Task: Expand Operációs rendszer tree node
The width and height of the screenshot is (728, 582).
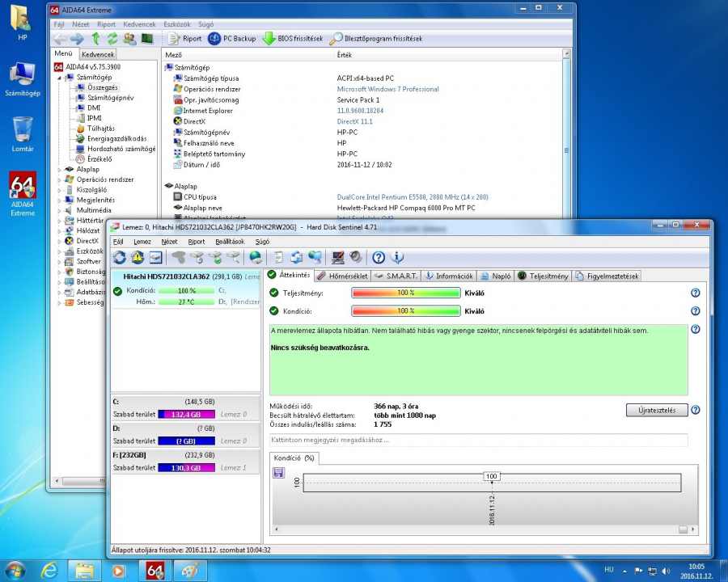Action: [59, 179]
